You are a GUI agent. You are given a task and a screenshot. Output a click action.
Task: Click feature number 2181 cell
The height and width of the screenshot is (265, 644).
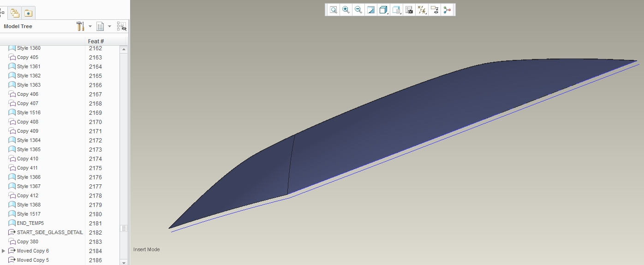[x=95, y=224]
